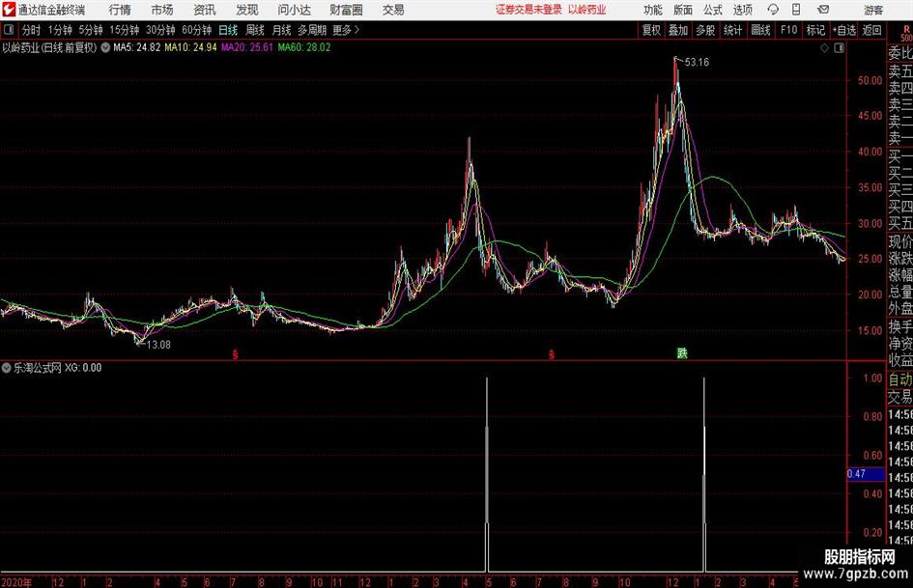The height and width of the screenshot is (588, 913).
Task: Open the 发现 menu
Action: point(247,10)
